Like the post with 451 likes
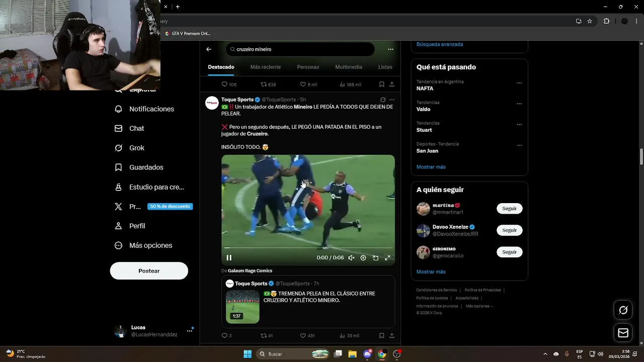Viewport: 644px width, 362px height. coord(307,335)
